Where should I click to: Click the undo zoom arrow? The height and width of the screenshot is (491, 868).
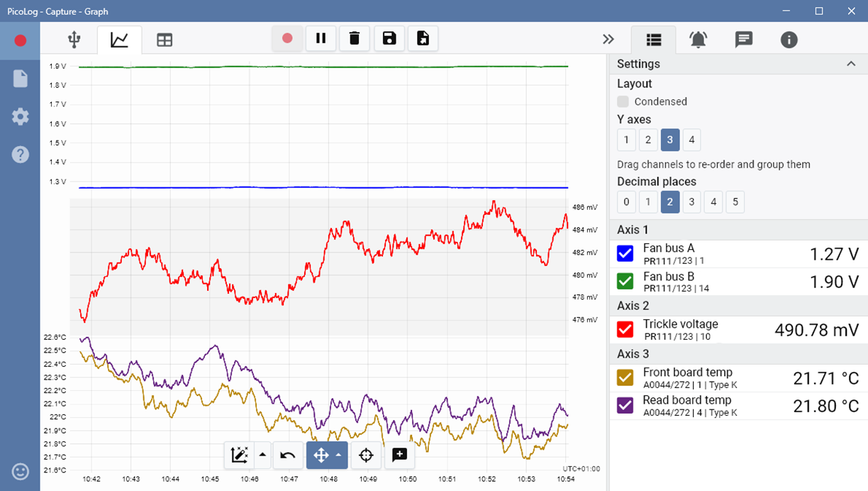[287, 455]
